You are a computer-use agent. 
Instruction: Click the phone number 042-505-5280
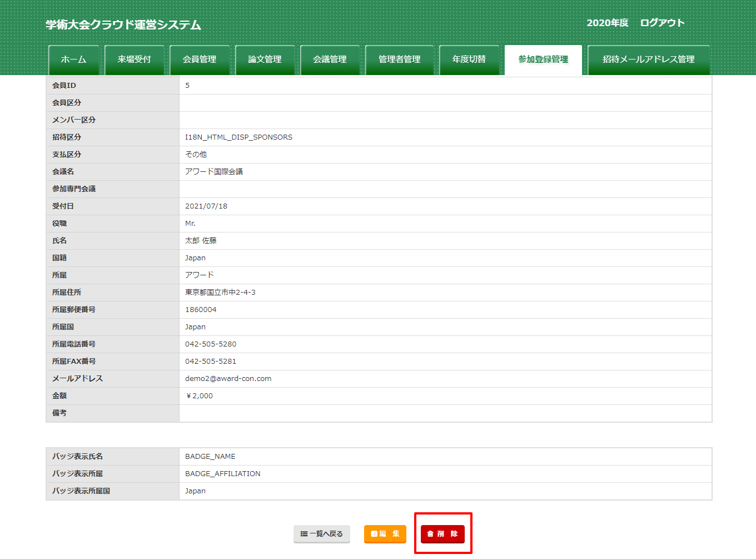pyautogui.click(x=211, y=344)
